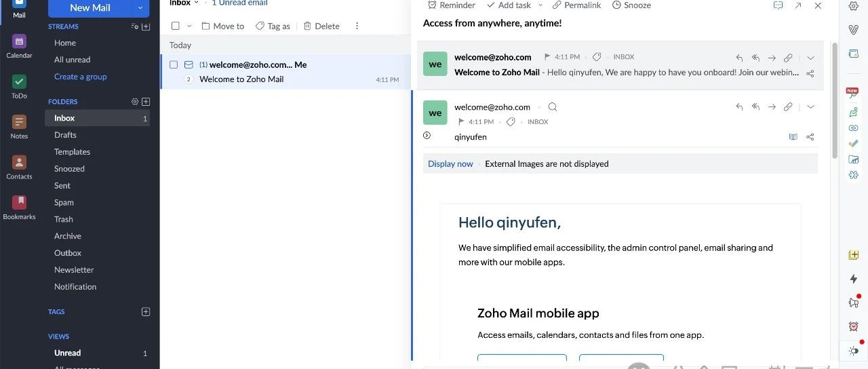Open sticky notes yellow plus icon
Image resolution: width=868 pixels, height=369 pixels.
[854, 255]
